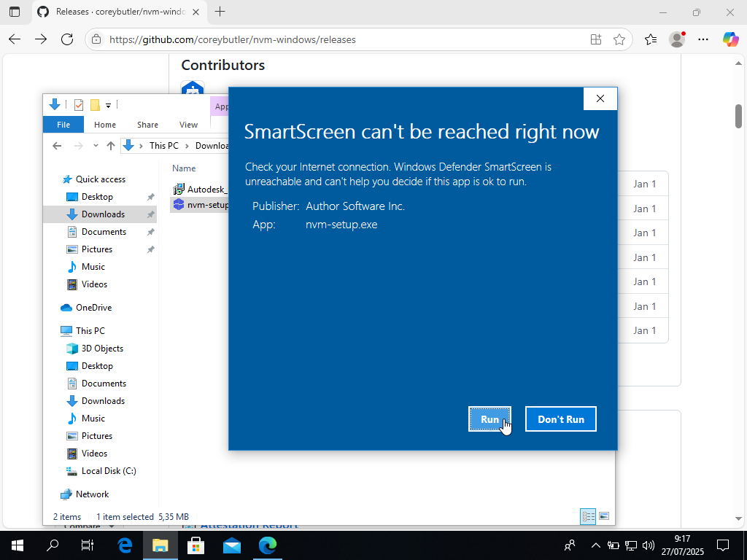Image resolution: width=747 pixels, height=560 pixels.
Task: Open the Copilot sidebar in Edge
Action: tap(730, 39)
